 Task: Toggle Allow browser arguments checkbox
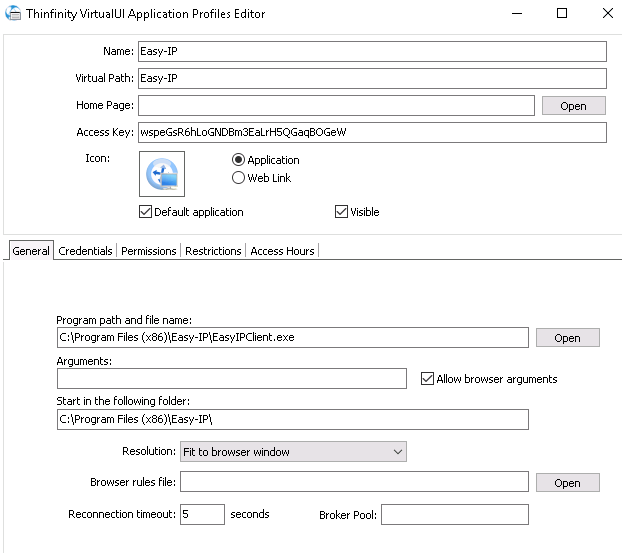427,379
